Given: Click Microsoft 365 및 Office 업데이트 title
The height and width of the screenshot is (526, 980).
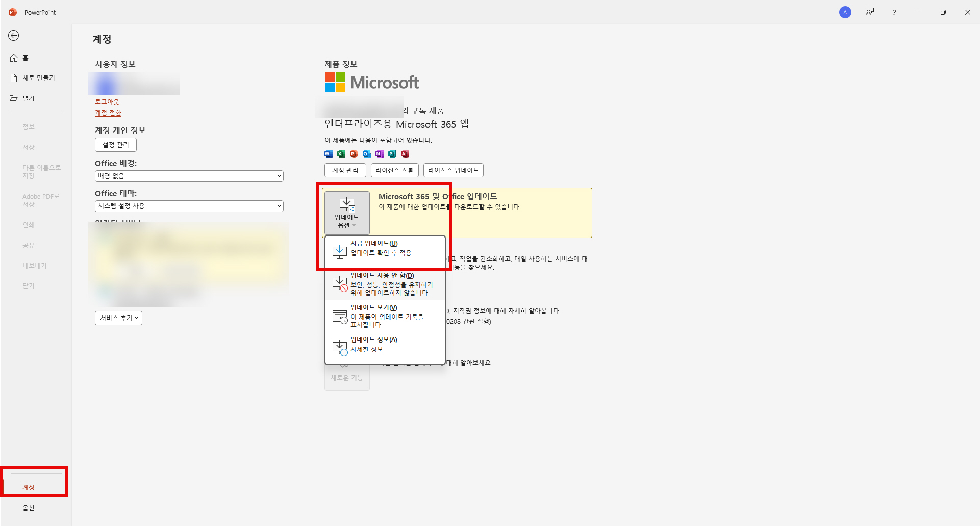Looking at the screenshot, I should point(438,196).
